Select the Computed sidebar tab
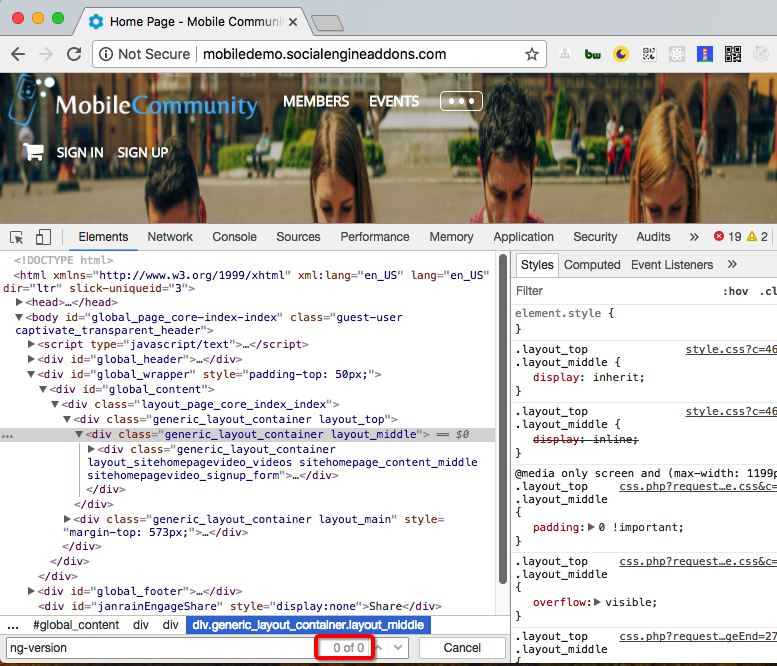 click(x=592, y=265)
